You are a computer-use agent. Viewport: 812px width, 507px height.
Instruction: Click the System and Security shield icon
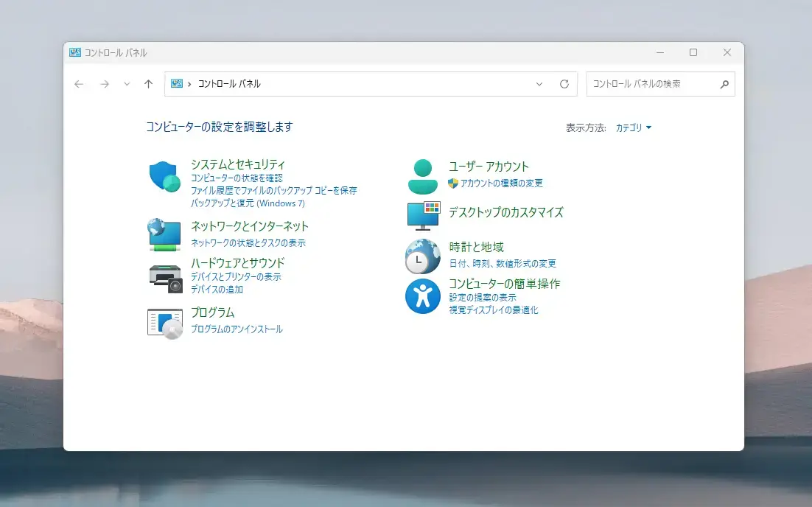pos(165,177)
